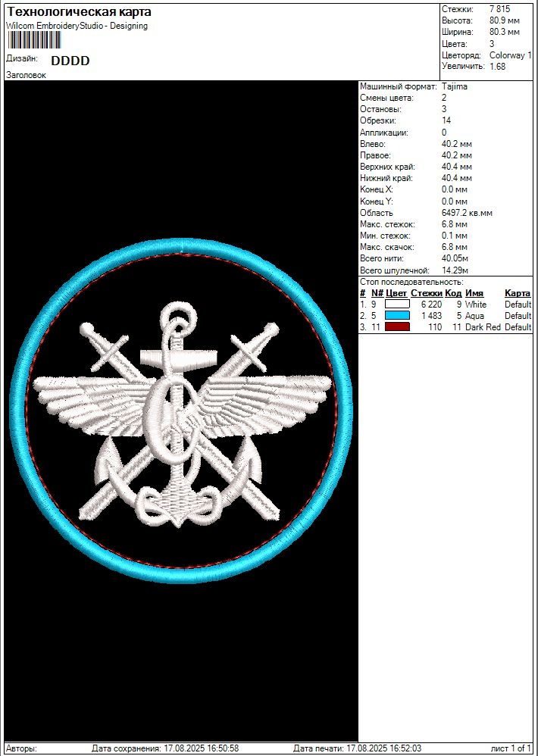Click the 'Смены цвета' label
538x756 pixels.
(386, 98)
